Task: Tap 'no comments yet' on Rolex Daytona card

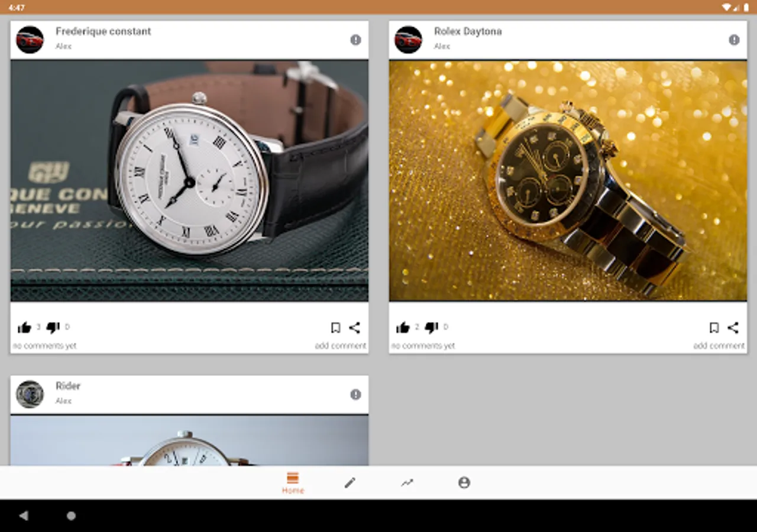Action: pyautogui.click(x=423, y=346)
